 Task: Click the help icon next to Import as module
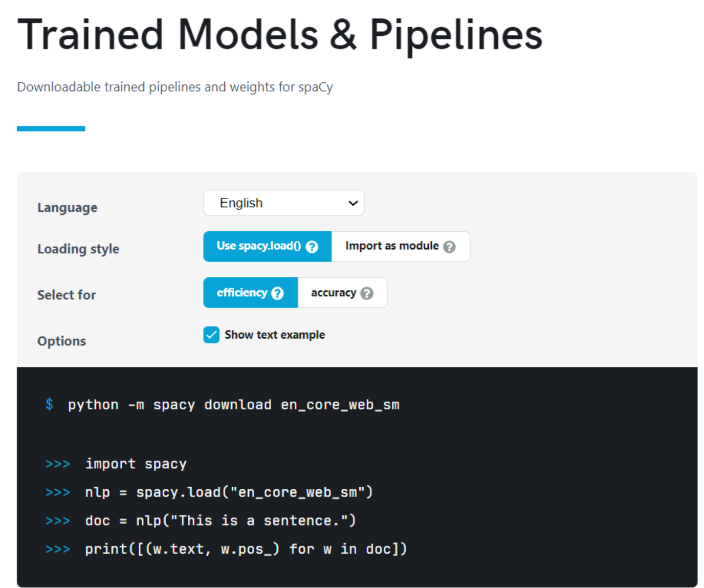point(449,247)
